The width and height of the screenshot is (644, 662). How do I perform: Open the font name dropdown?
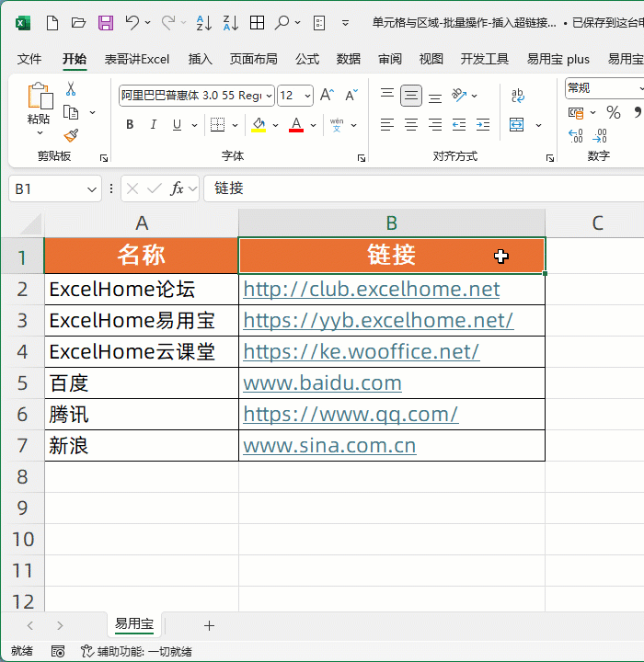tap(270, 96)
